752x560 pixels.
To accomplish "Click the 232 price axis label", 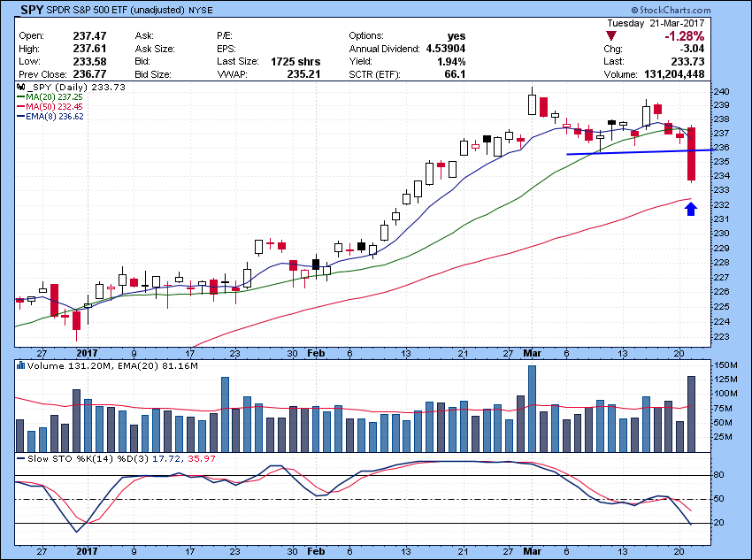I will point(721,204).
